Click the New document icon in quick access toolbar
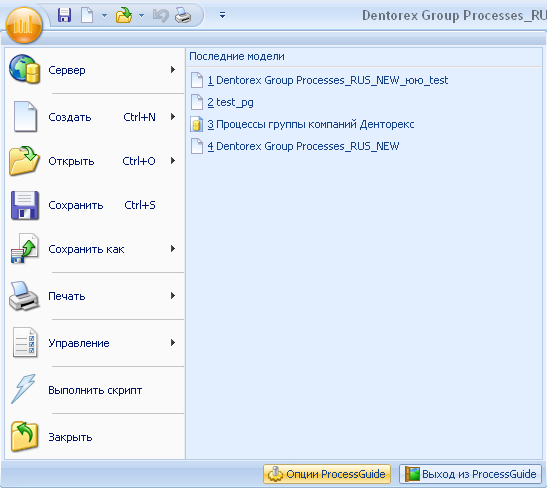 click(87, 15)
